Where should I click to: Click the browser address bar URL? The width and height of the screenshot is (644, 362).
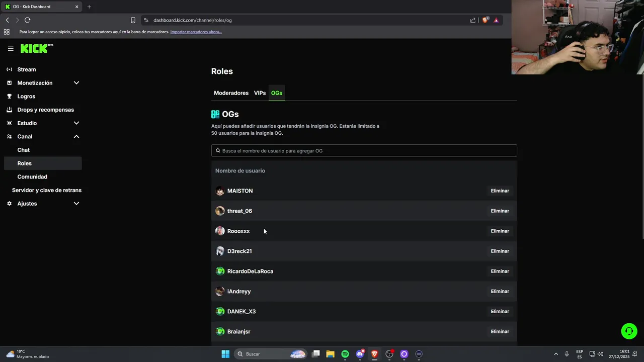(x=193, y=20)
